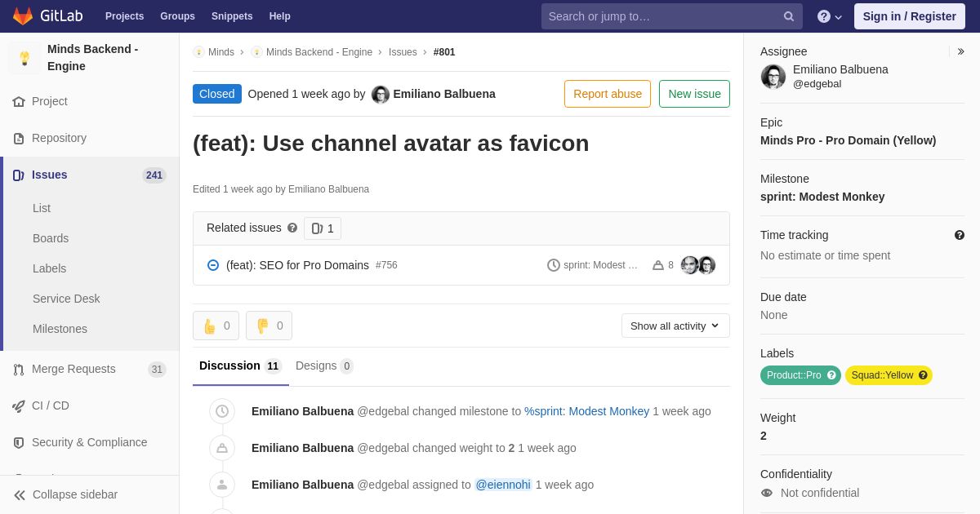Viewport: 980px width, 514px height.
Task: Click the #801 breadcrumb
Action: tap(444, 52)
